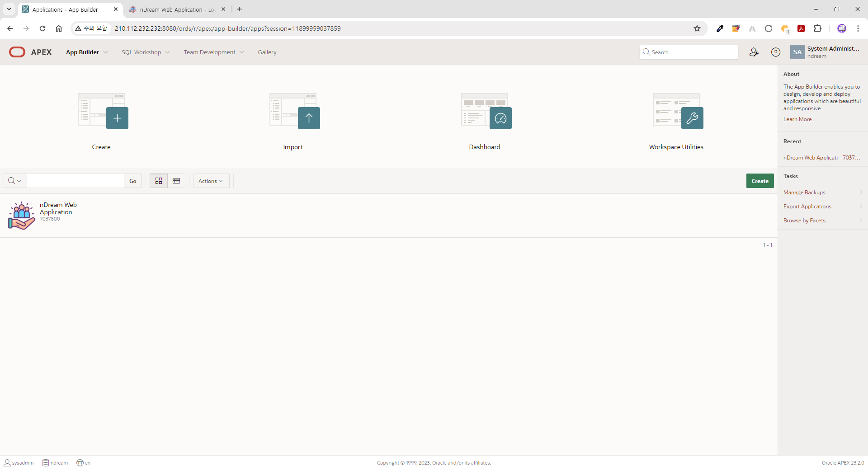This screenshot has height=470, width=868.
Task: Click the ndream workspace status entry
Action: (x=55, y=463)
